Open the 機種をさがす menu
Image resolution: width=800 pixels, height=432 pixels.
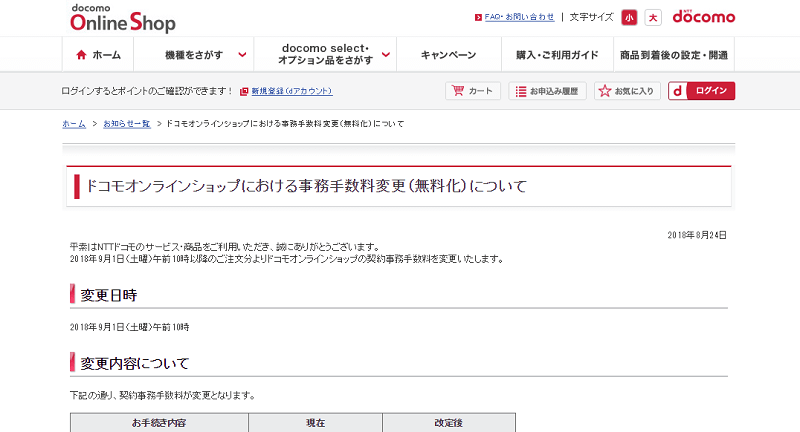click(194, 55)
